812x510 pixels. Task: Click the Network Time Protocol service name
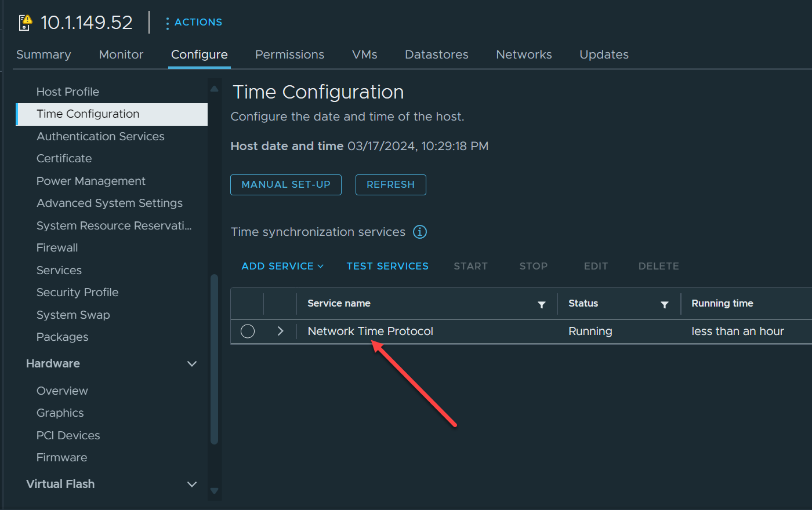(370, 331)
